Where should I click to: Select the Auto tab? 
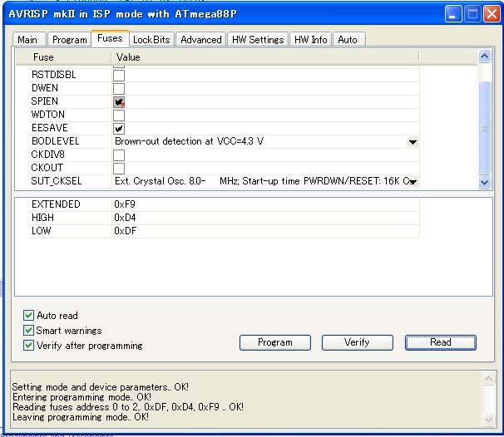pyautogui.click(x=348, y=40)
